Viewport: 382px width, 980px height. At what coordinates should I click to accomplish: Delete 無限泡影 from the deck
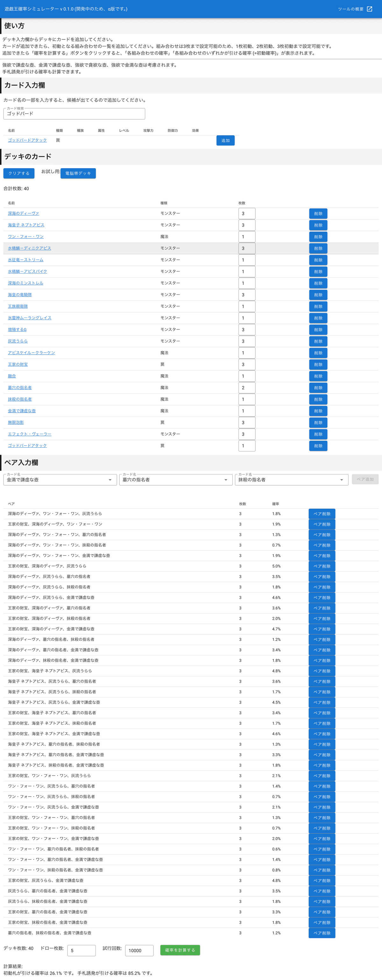[318, 423]
